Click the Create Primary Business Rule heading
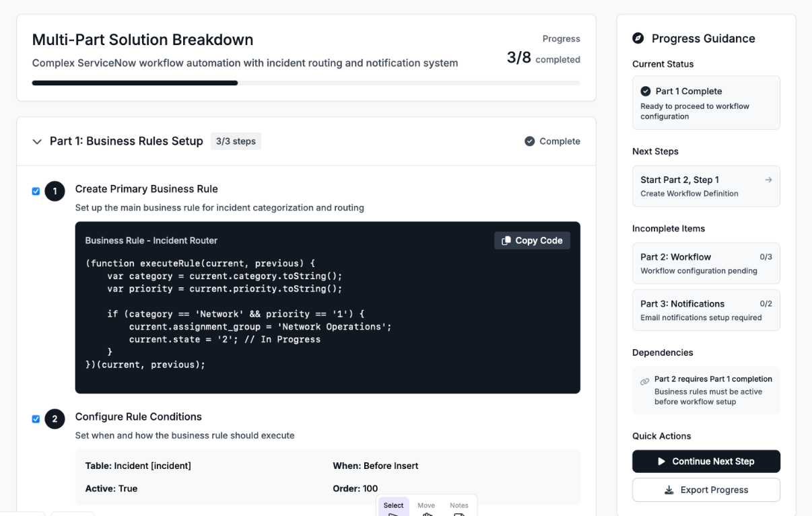 [147, 189]
